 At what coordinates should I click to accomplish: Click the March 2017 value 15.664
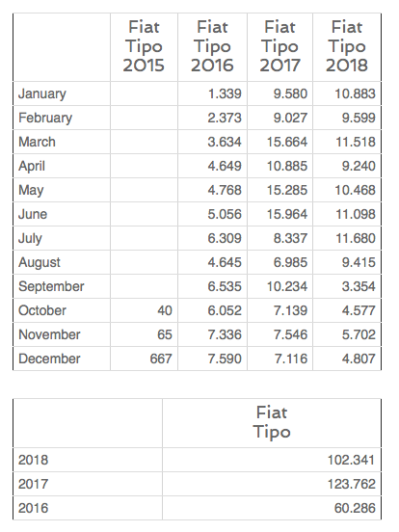tap(287, 142)
